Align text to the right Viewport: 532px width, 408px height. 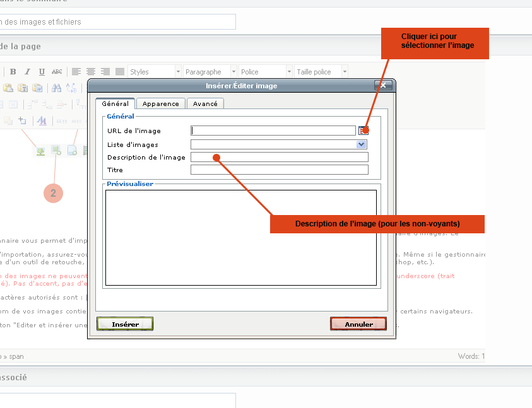(x=105, y=72)
